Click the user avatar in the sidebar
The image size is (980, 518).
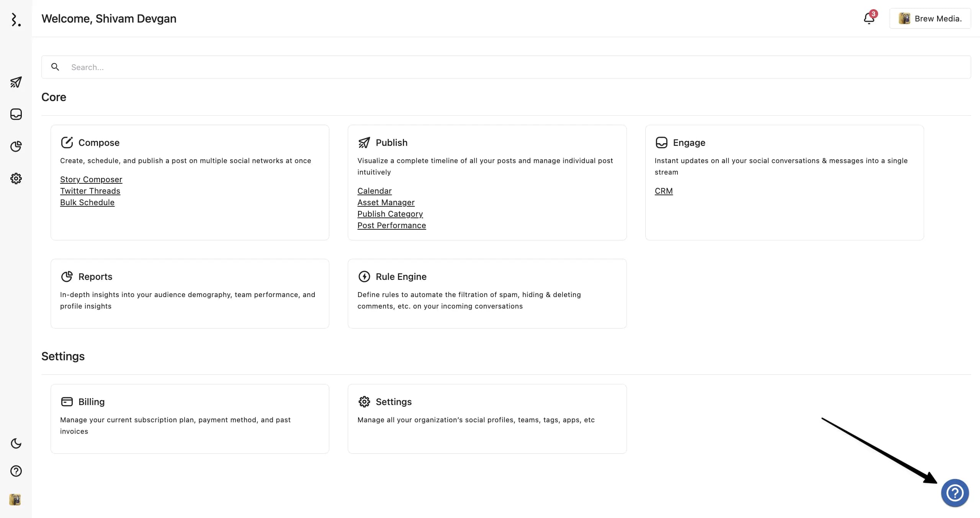click(15, 500)
